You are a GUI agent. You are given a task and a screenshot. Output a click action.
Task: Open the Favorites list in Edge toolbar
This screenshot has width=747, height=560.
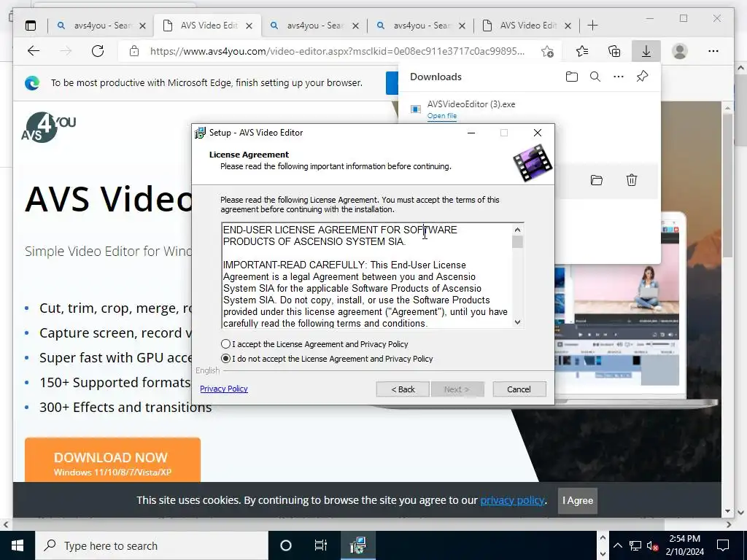pyautogui.click(x=581, y=51)
